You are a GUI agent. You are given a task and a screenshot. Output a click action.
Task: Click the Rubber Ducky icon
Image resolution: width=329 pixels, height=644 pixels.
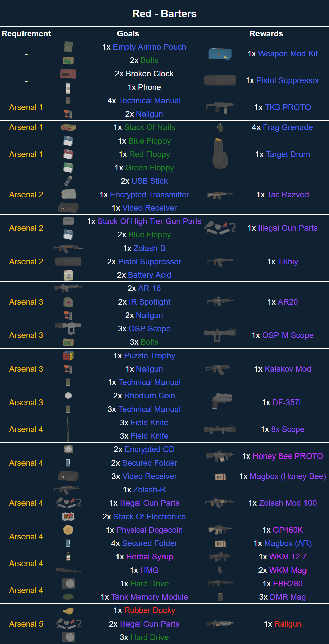68,610
